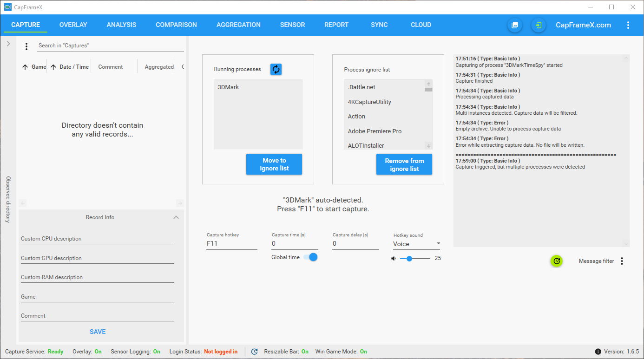644x359 pixels.
Task: Click the version info icon
Action: pyautogui.click(x=598, y=352)
